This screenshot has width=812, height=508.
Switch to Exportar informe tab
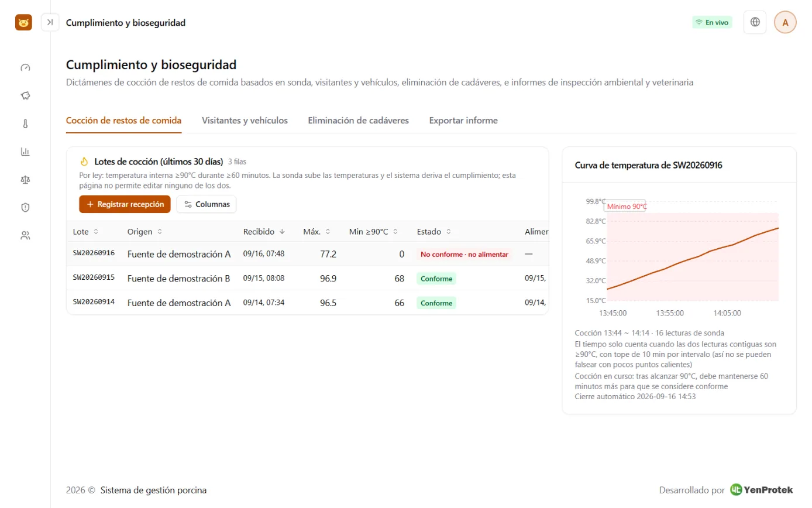(x=463, y=121)
